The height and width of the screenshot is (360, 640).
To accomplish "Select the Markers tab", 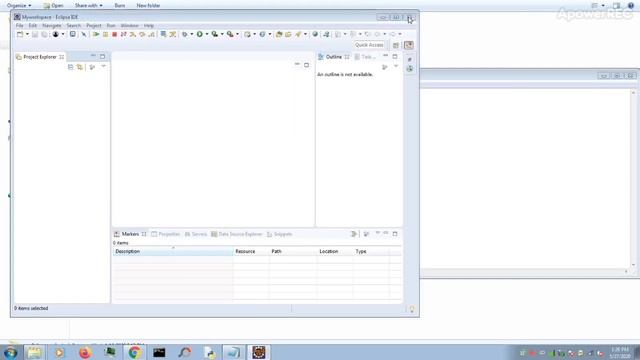I will click(130, 234).
